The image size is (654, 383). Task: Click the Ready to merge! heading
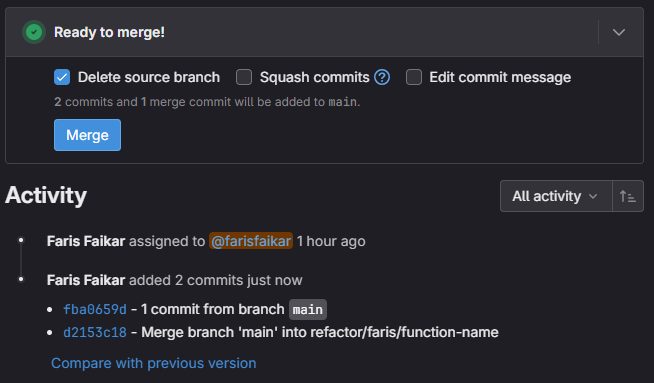[109, 32]
